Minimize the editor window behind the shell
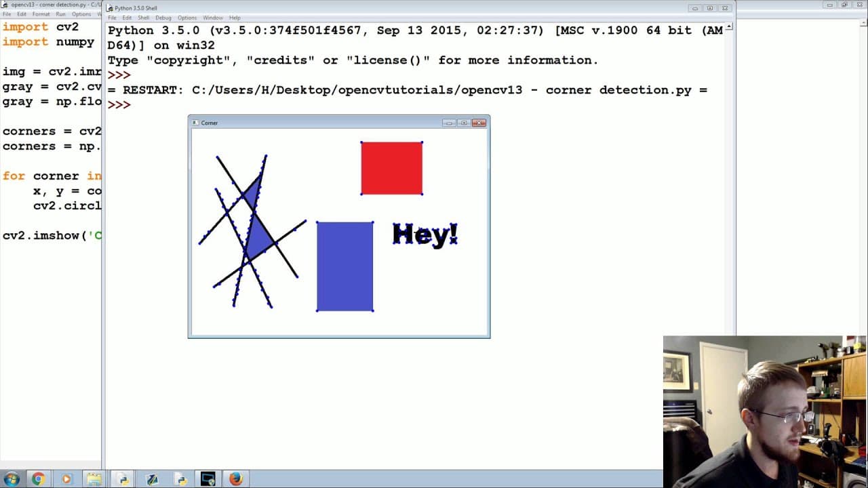 830,5
